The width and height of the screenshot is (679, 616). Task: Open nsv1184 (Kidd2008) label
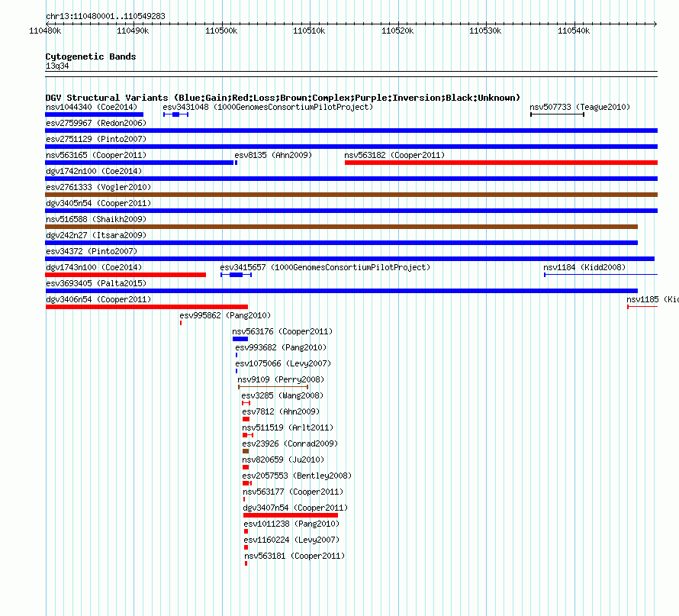coord(584,267)
